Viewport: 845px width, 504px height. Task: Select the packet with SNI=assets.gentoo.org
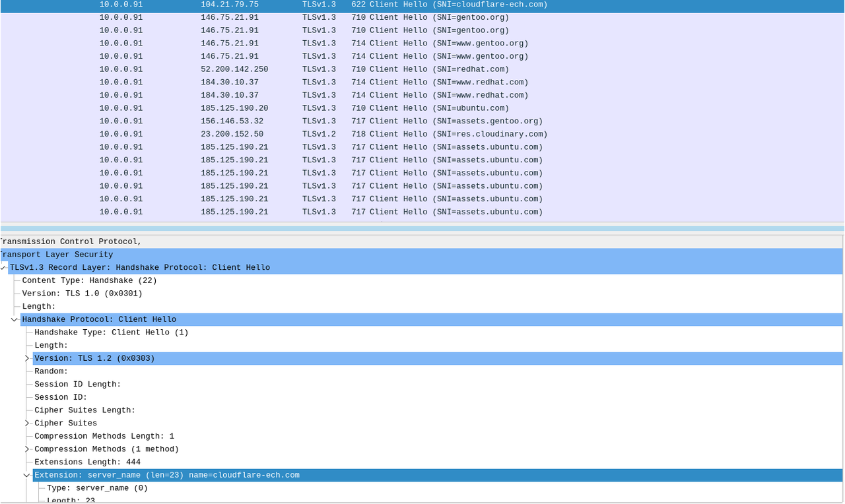422,121
